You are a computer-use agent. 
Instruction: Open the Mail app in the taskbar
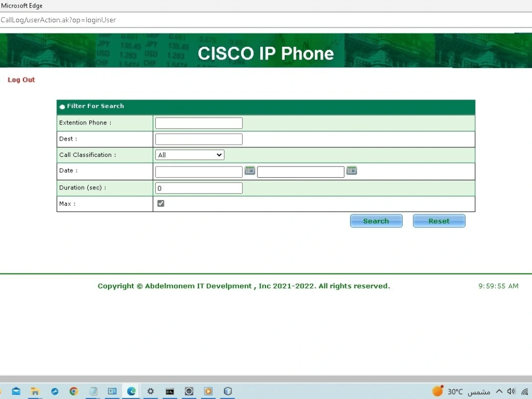(16, 391)
